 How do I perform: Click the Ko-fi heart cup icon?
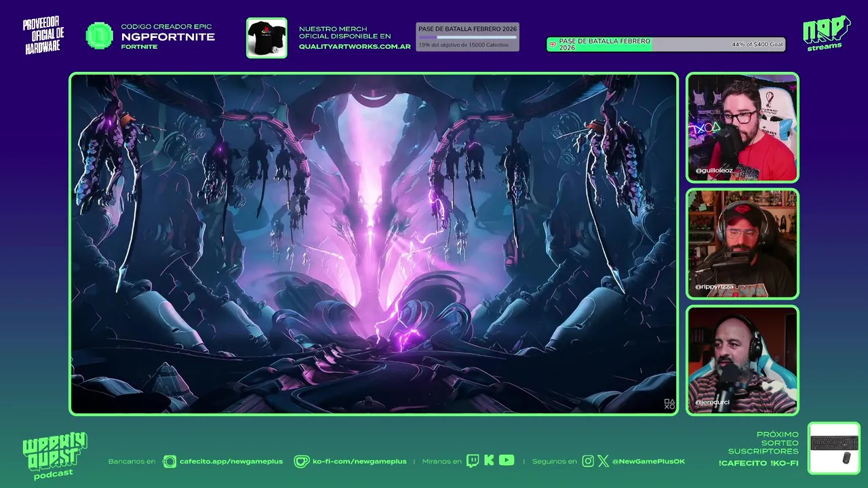click(x=301, y=462)
